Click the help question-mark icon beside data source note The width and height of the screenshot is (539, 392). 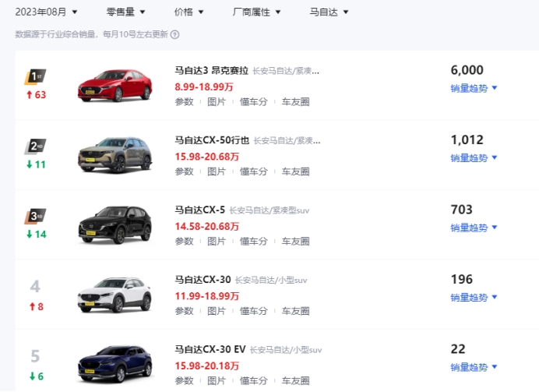pos(175,34)
